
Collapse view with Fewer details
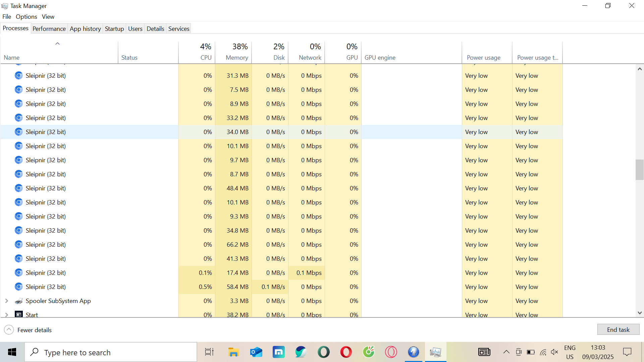(x=28, y=330)
